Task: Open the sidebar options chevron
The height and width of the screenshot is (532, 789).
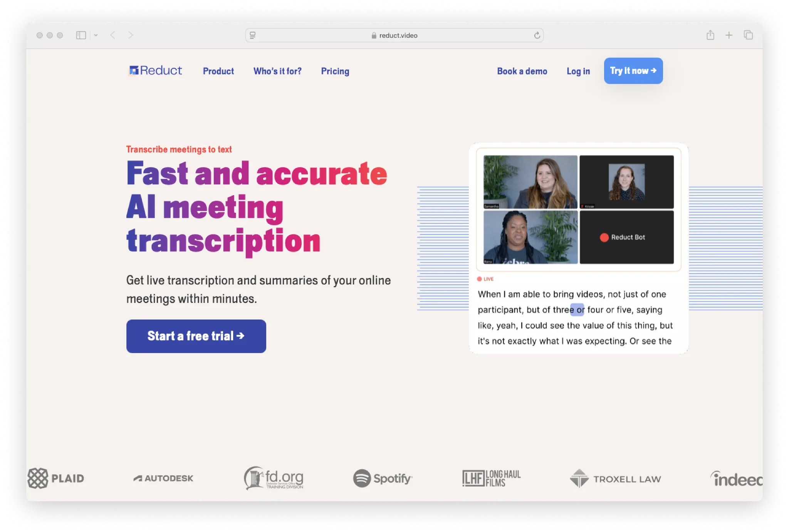Action: tap(96, 35)
